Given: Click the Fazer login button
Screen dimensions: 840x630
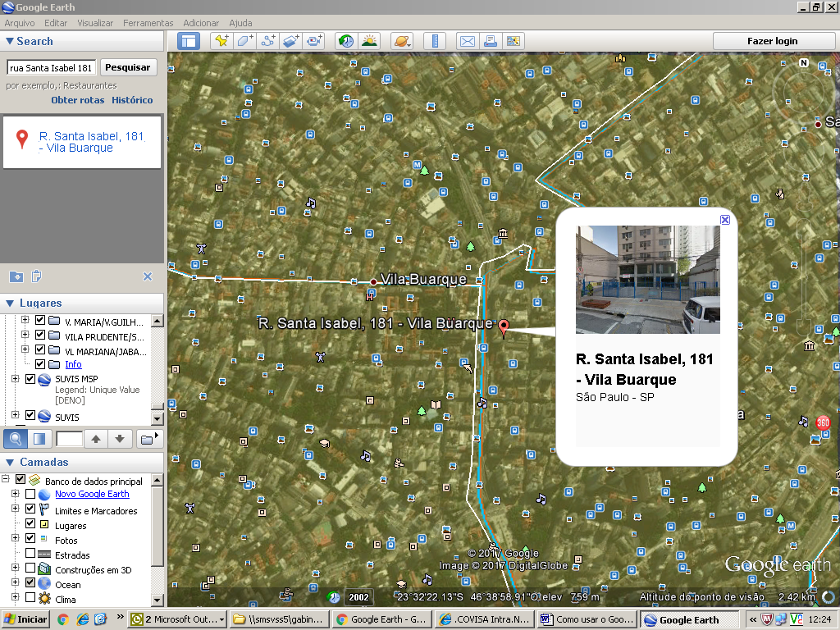Looking at the screenshot, I should [x=772, y=41].
